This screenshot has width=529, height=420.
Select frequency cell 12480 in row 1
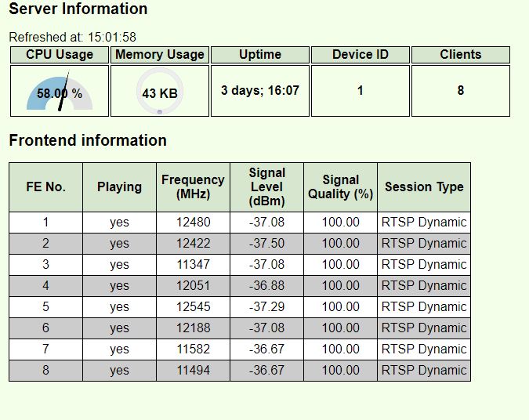coord(193,223)
